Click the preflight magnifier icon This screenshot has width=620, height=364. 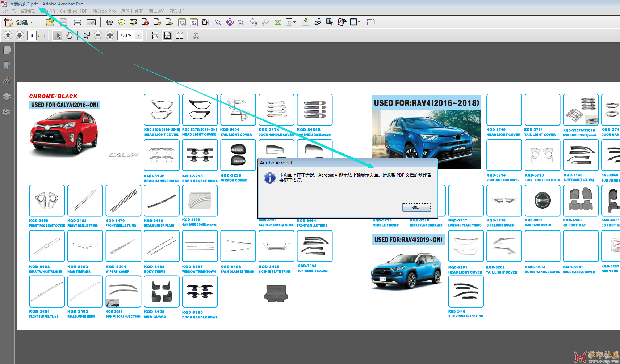tap(182, 22)
